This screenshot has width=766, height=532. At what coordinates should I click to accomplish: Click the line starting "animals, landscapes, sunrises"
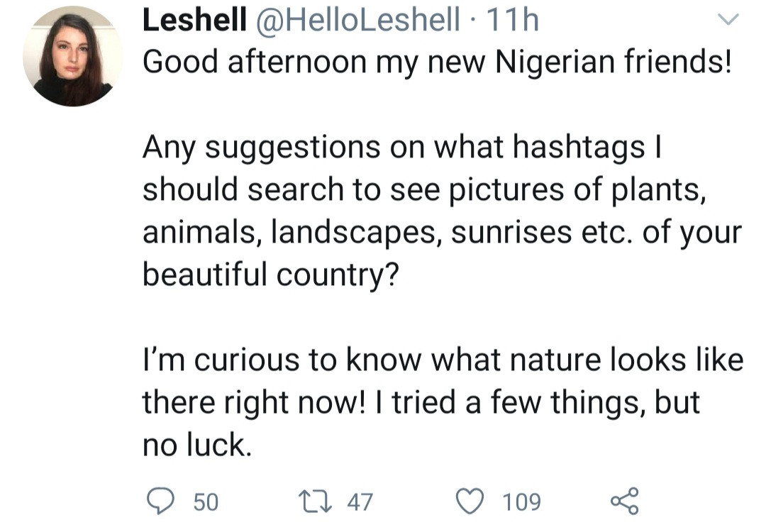[442, 233]
